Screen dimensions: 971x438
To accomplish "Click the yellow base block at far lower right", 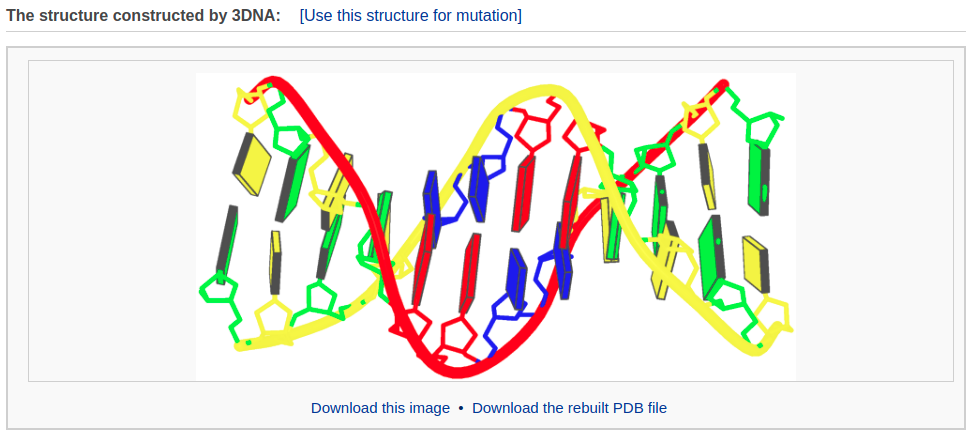I will pyautogui.click(x=755, y=265).
